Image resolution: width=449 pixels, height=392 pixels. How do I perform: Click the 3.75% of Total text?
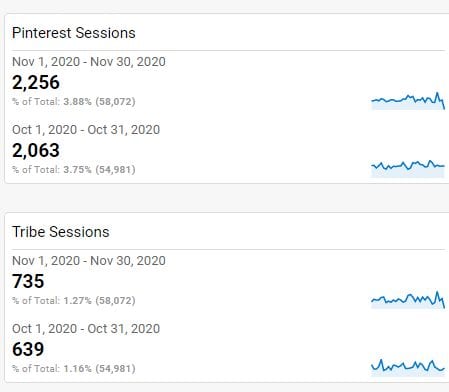pyautogui.click(x=74, y=169)
